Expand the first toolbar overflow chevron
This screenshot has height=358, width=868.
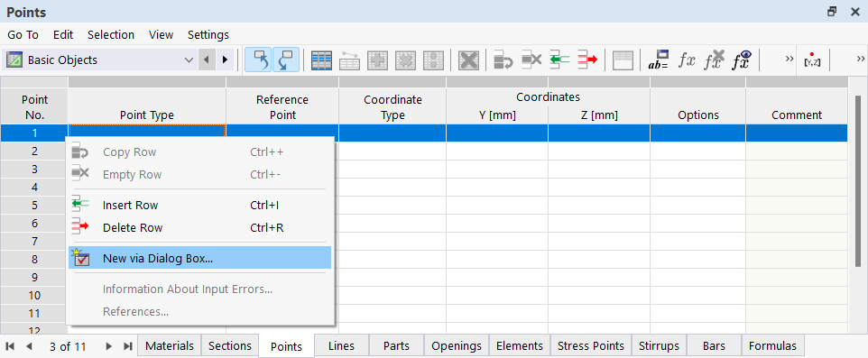(790, 60)
